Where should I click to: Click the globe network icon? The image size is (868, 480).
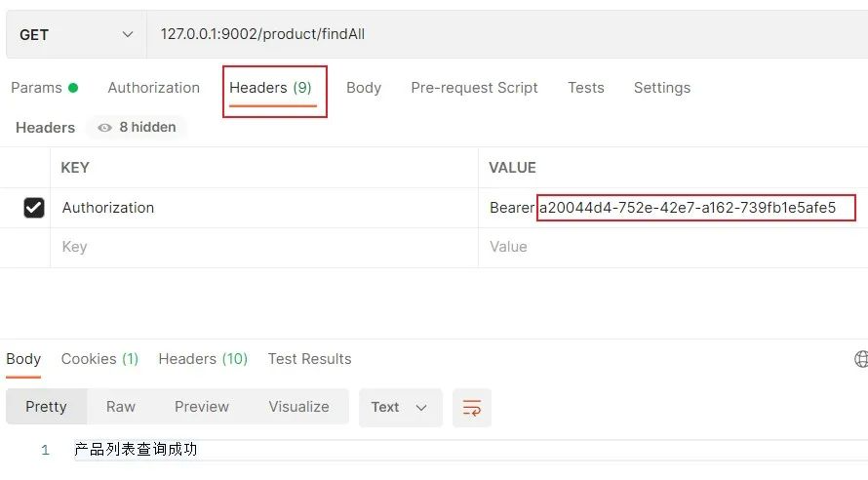(x=861, y=359)
